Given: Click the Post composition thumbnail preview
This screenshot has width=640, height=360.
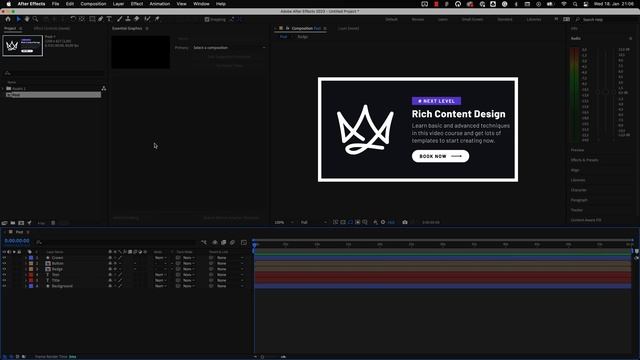Looking at the screenshot, I should tap(22, 46).
